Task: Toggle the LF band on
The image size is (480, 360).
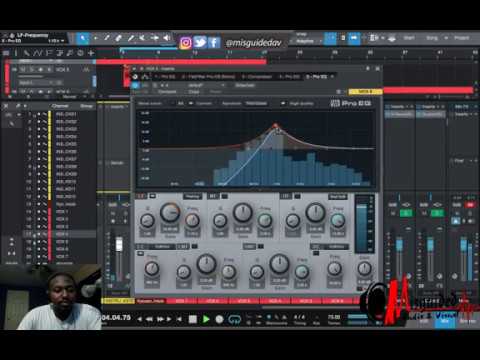Action: point(153,196)
